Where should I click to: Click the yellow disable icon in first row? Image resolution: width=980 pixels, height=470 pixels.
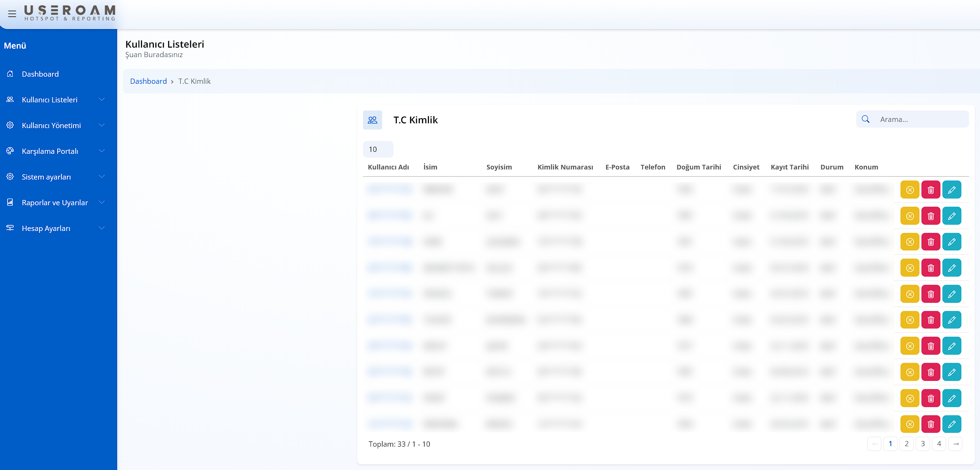(x=909, y=190)
